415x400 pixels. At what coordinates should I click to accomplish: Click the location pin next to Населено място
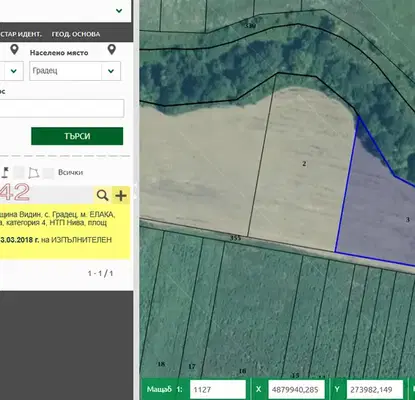(112, 50)
